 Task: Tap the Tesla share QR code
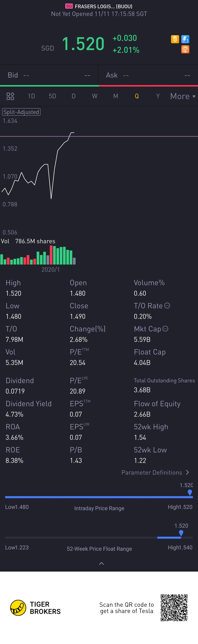point(174,608)
